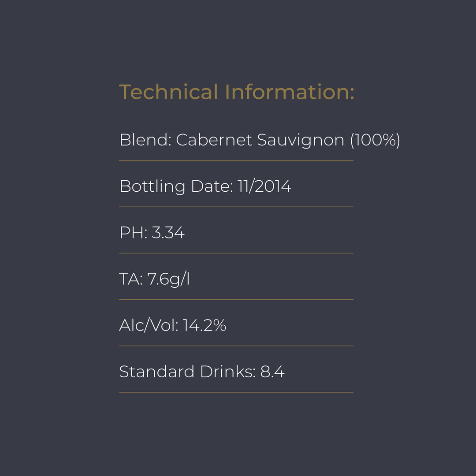Click the divider line beneath the PH row
This screenshot has width=476, height=476.
tap(236, 253)
